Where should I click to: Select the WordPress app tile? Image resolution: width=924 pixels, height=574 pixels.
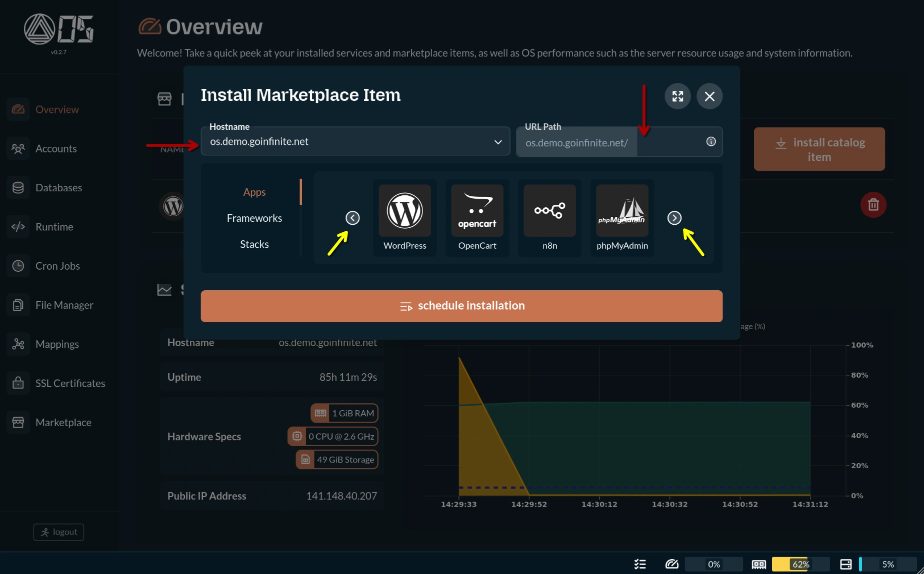404,217
